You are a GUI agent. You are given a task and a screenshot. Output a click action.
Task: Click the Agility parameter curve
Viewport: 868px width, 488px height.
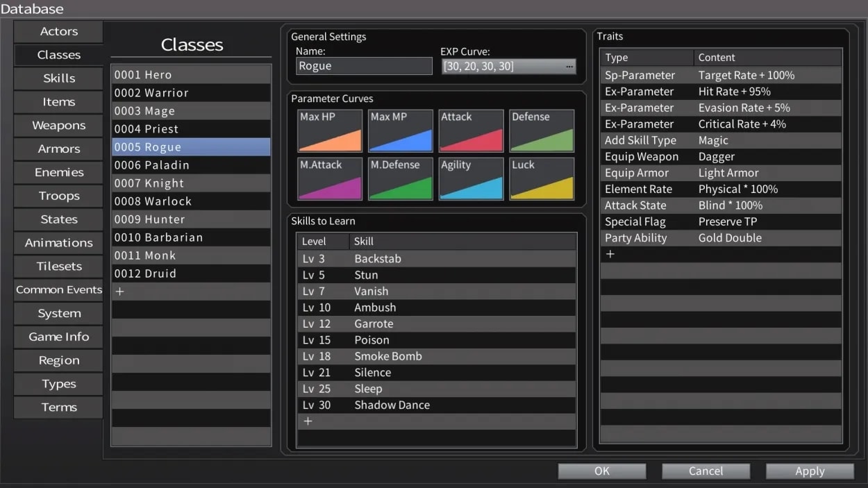471,179
